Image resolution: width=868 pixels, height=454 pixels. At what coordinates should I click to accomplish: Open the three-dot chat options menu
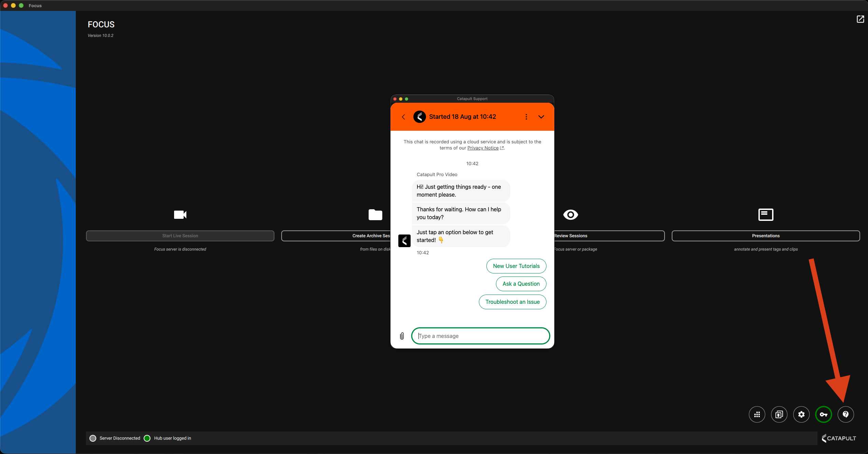526,117
